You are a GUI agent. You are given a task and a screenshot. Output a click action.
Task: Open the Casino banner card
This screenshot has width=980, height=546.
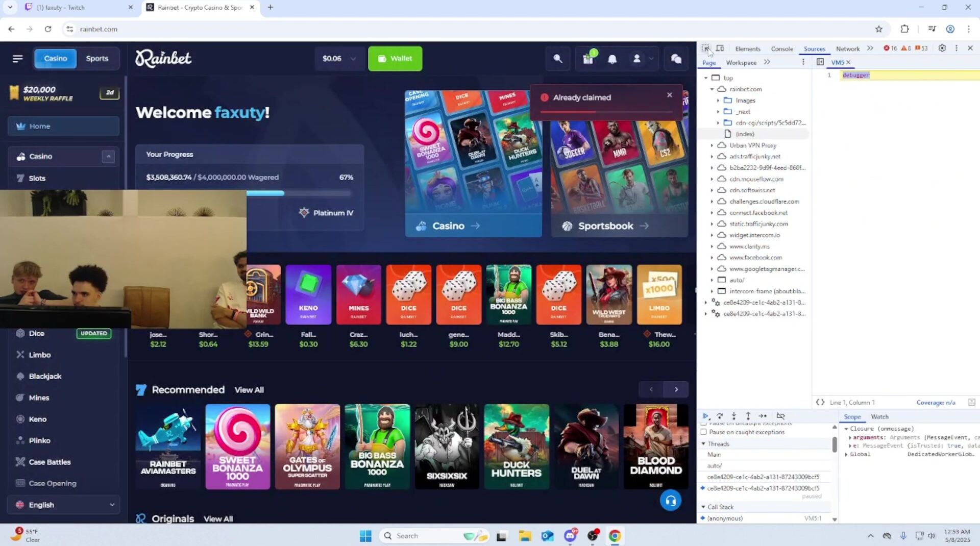[473, 164]
